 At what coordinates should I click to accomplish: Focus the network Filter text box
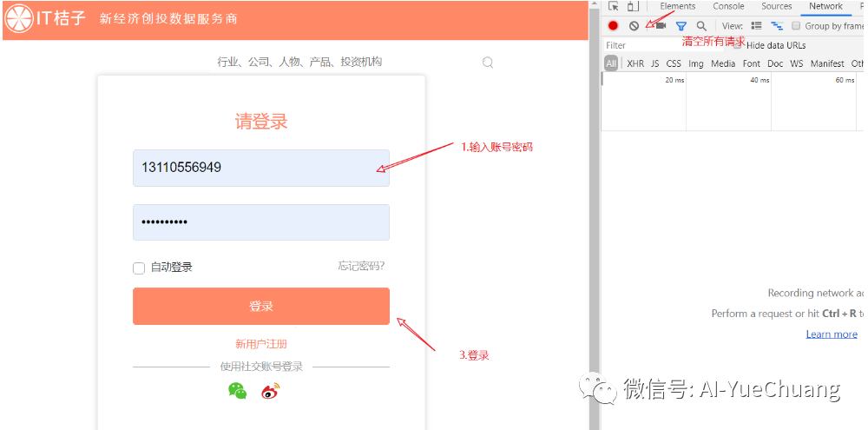(664, 45)
